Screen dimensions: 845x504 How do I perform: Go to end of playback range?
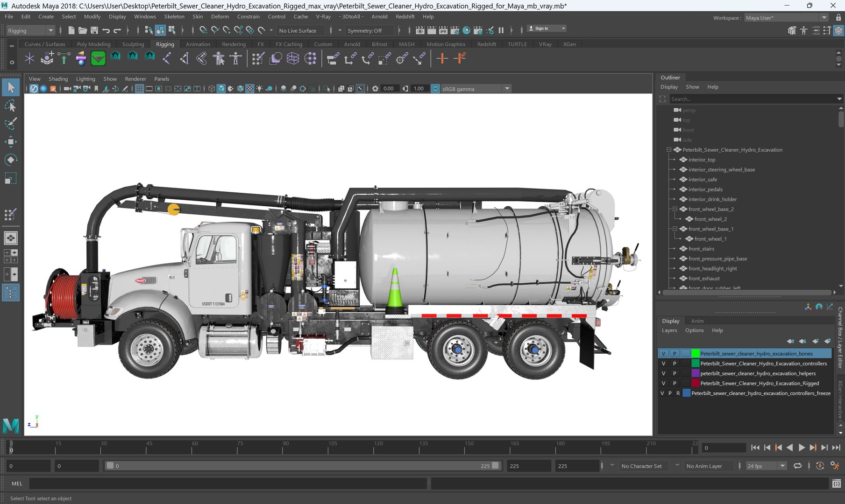click(x=836, y=448)
